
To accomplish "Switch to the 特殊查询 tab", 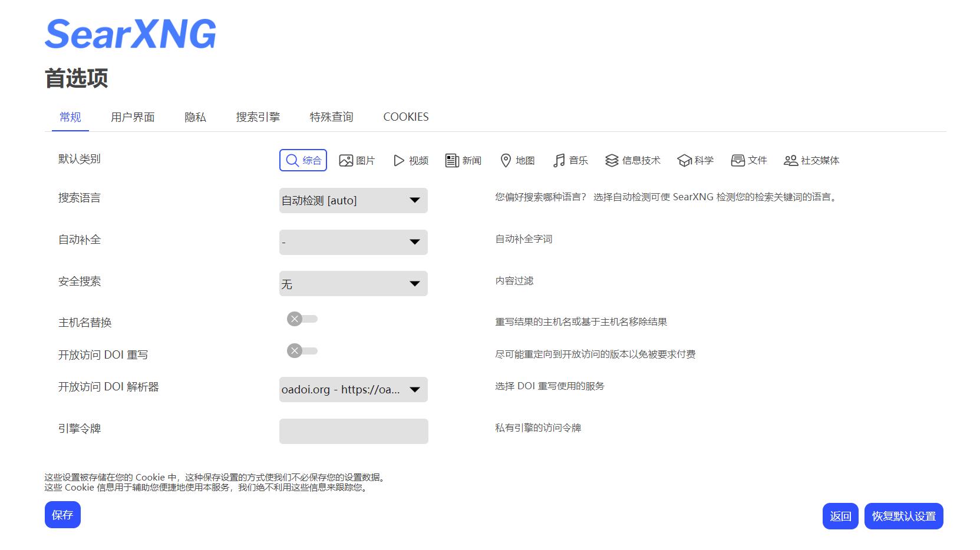I will click(x=331, y=117).
